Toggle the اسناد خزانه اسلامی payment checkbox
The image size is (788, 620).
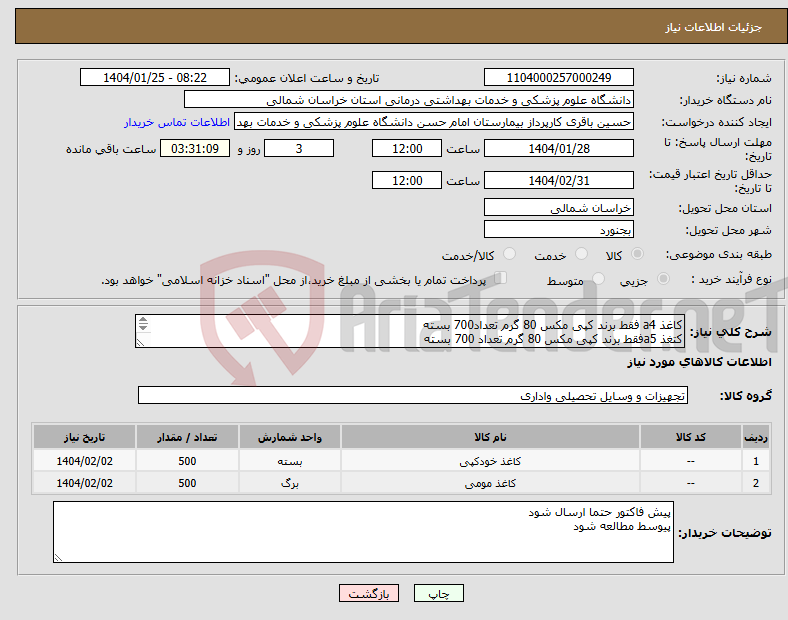(x=501, y=278)
